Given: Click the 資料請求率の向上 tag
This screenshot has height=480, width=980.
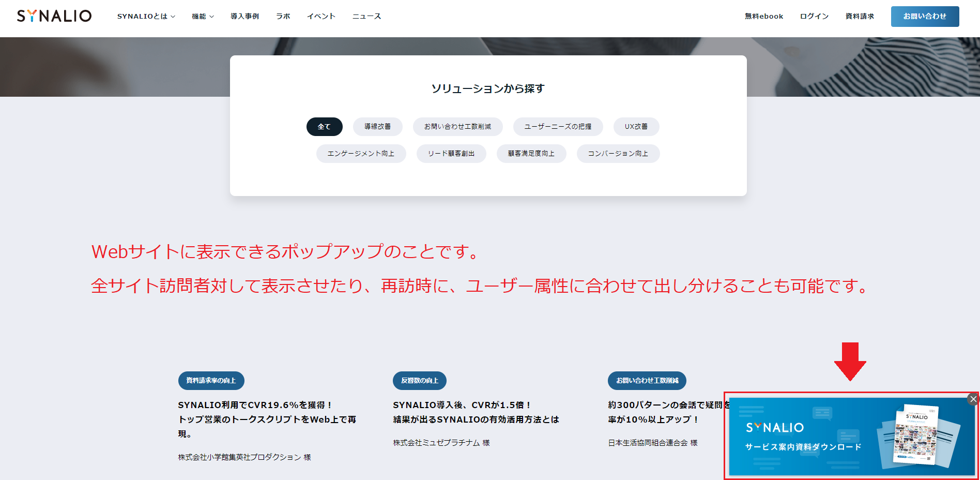Looking at the screenshot, I should click(211, 381).
